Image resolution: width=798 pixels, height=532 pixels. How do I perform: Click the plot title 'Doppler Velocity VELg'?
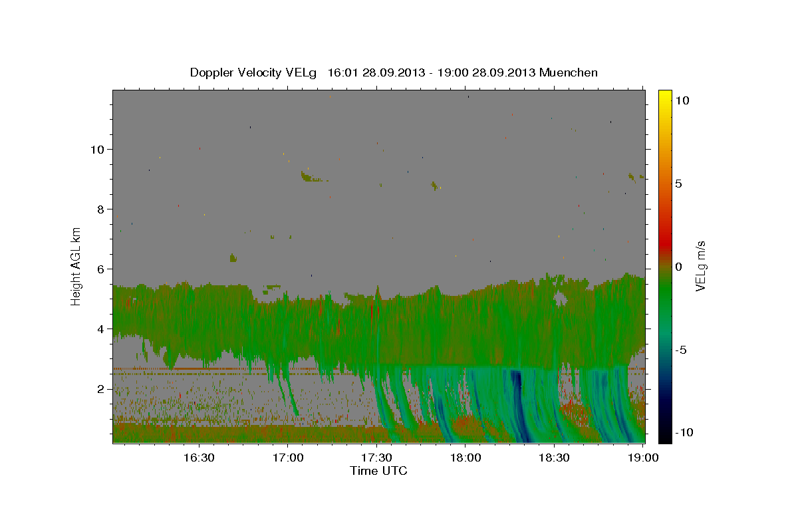[254, 72]
